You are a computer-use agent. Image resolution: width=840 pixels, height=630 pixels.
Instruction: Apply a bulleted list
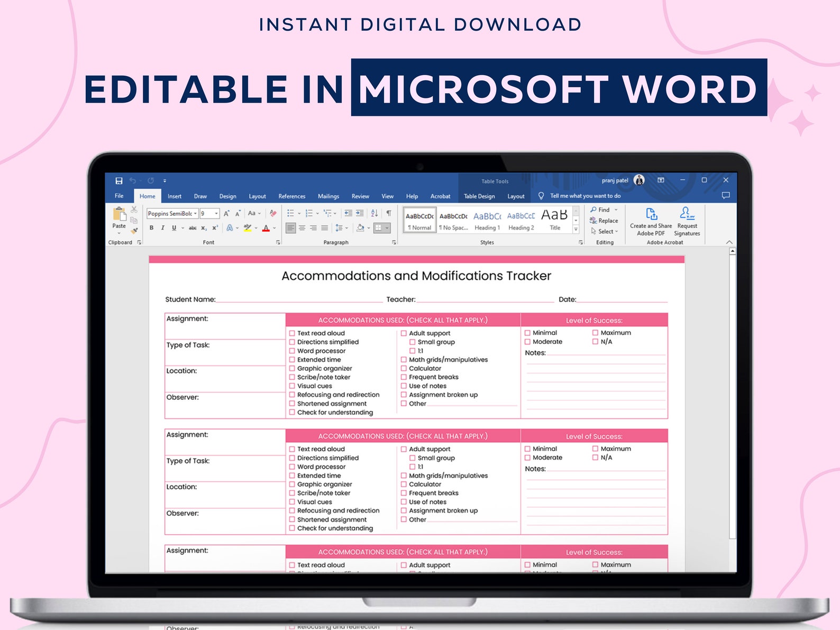click(290, 214)
